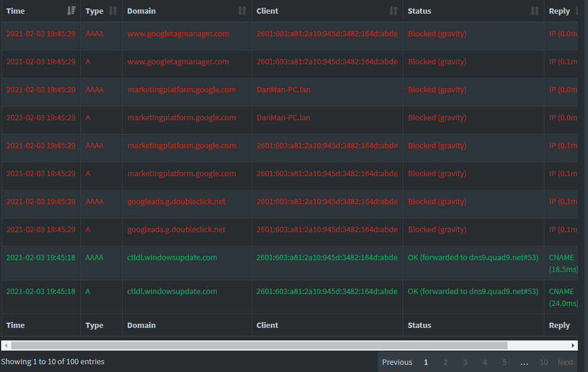Click Domain header at table top
588x372 pixels.
pos(141,11)
